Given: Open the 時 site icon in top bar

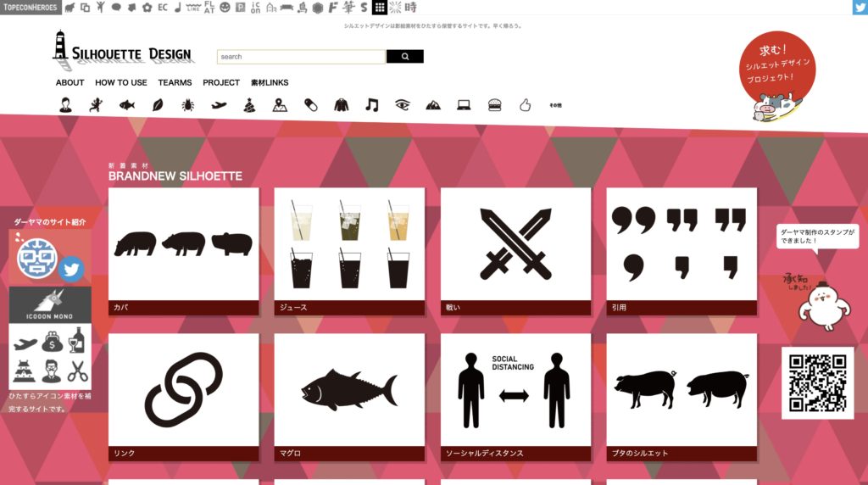Looking at the screenshot, I should pos(411,7).
